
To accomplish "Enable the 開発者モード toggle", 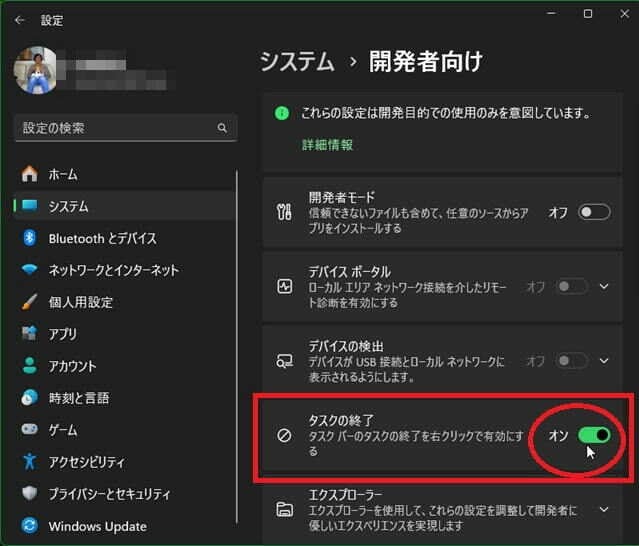I will [593, 212].
